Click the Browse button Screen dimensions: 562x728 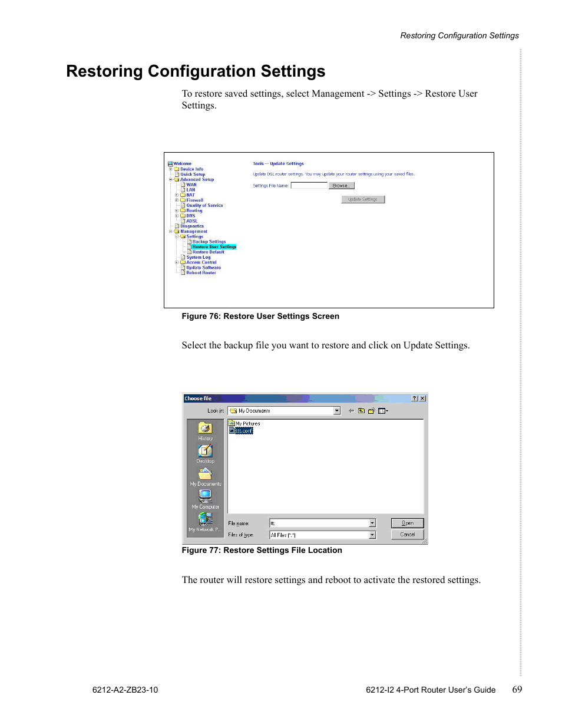coord(341,186)
